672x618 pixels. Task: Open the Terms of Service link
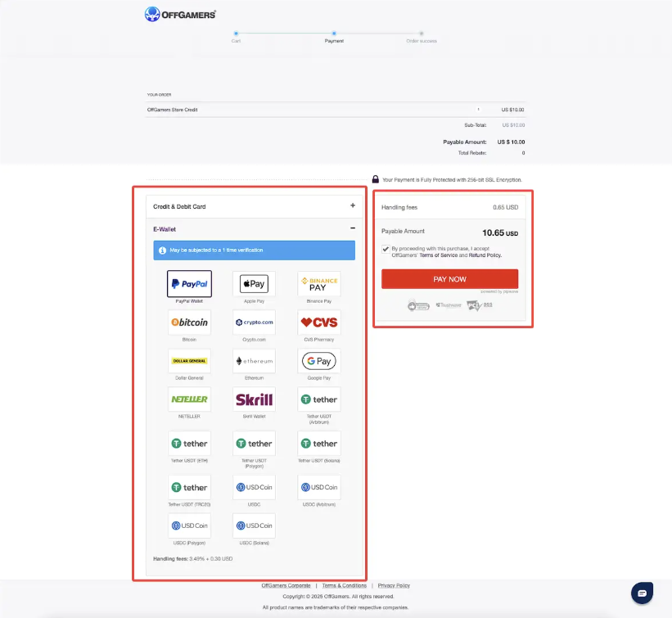pyautogui.click(x=439, y=255)
